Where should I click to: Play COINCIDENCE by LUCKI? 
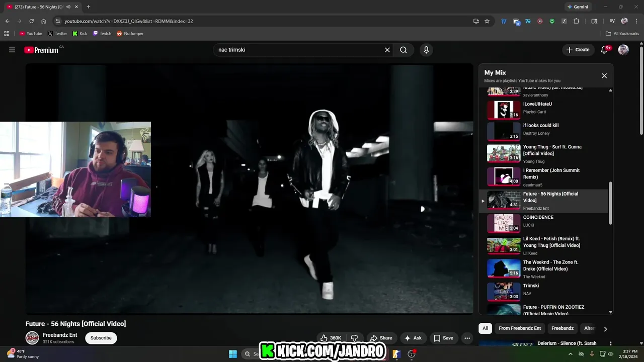543,223
